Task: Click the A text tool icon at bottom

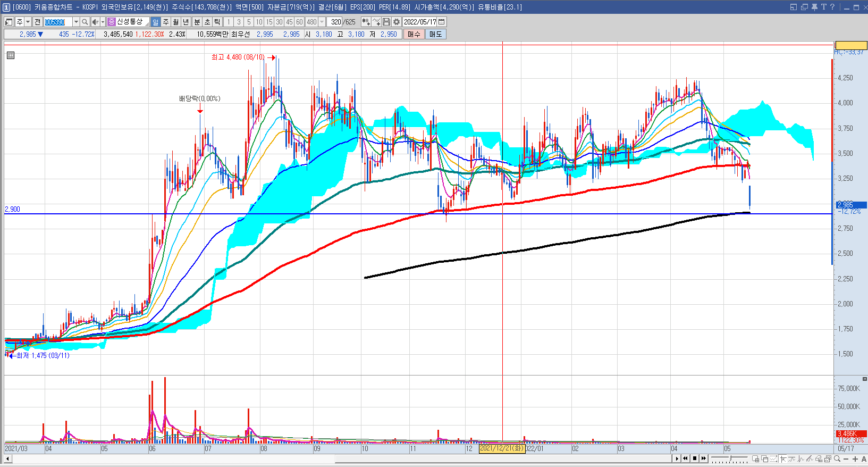Action: point(863,459)
